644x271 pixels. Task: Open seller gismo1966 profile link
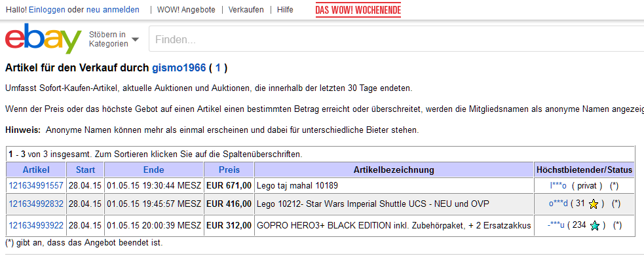(x=179, y=68)
